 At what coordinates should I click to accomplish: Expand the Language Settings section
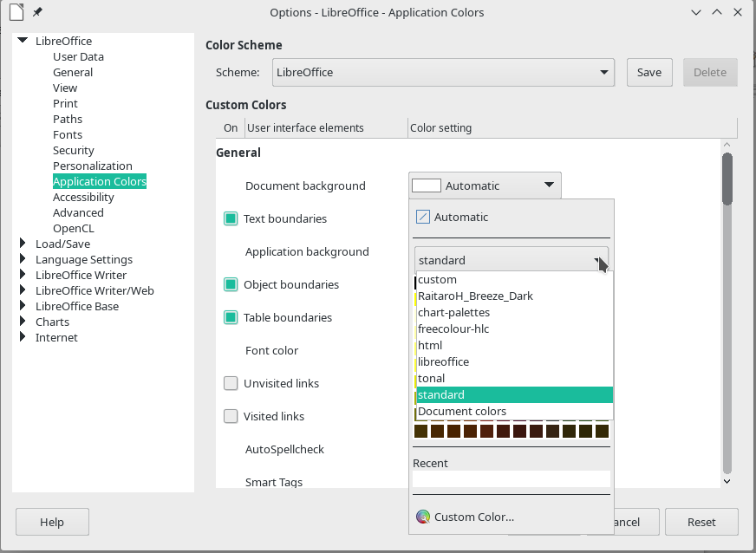(23, 259)
